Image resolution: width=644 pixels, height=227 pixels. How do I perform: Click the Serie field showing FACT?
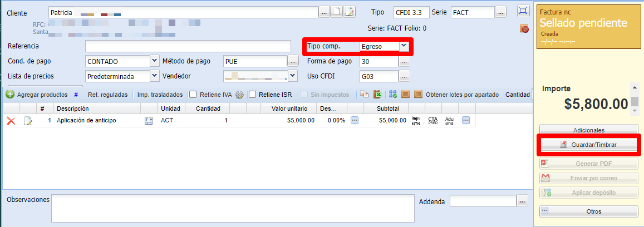click(x=473, y=12)
